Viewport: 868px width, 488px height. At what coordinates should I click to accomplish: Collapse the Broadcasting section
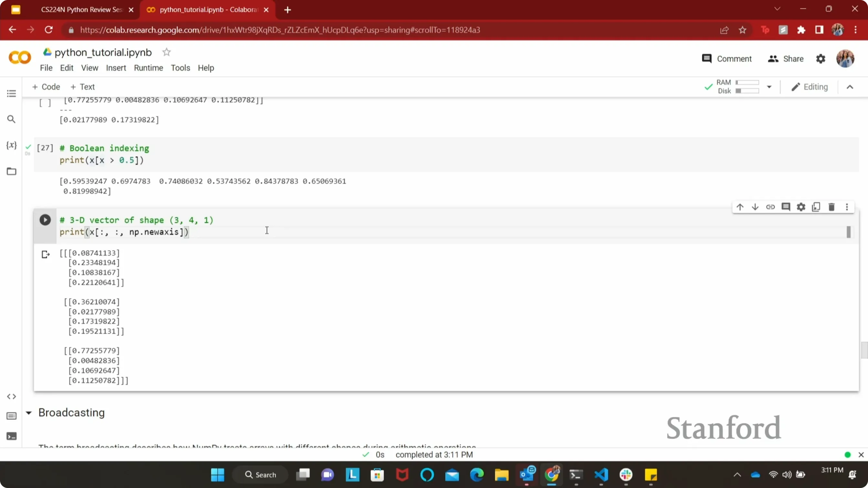point(29,412)
